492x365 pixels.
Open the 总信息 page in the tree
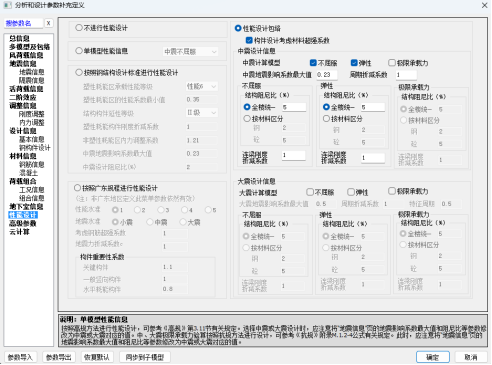pos(19,38)
